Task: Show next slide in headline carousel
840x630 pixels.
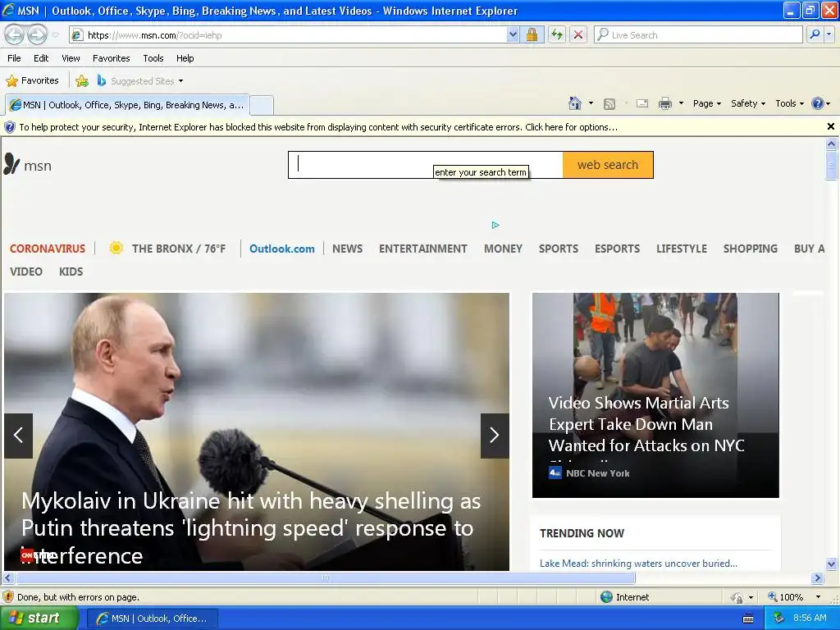Action: click(x=495, y=436)
